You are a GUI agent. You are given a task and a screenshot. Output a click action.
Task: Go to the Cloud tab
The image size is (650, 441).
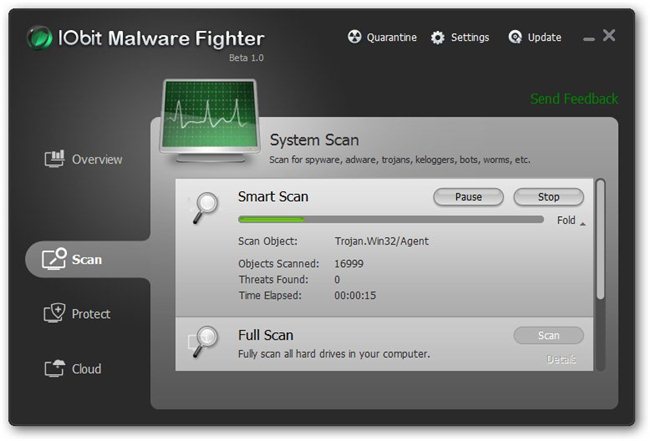tap(86, 368)
